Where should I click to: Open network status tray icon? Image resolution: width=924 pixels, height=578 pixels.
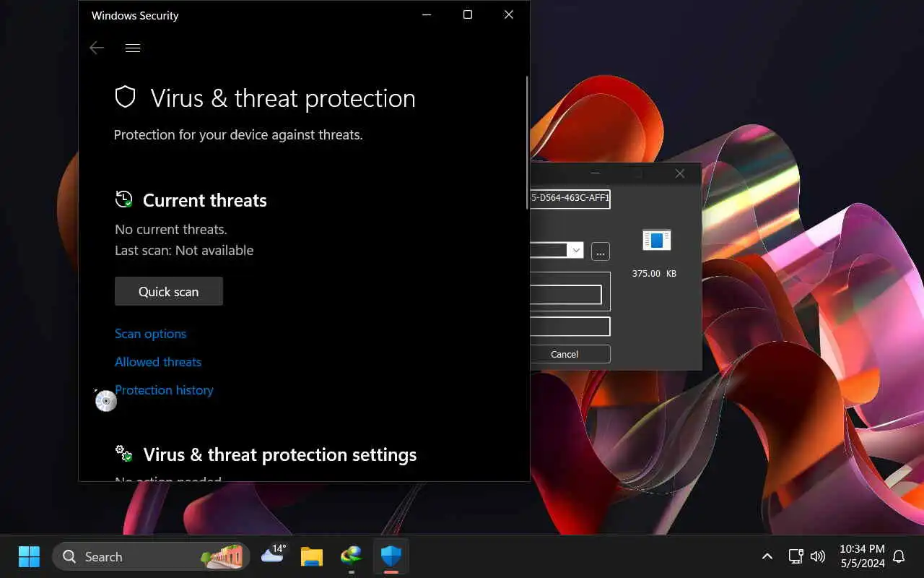(x=796, y=556)
